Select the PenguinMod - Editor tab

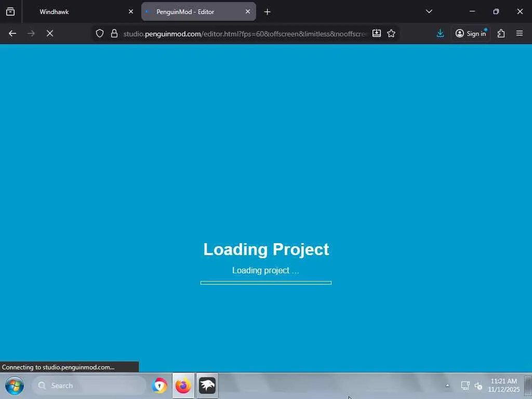198,12
